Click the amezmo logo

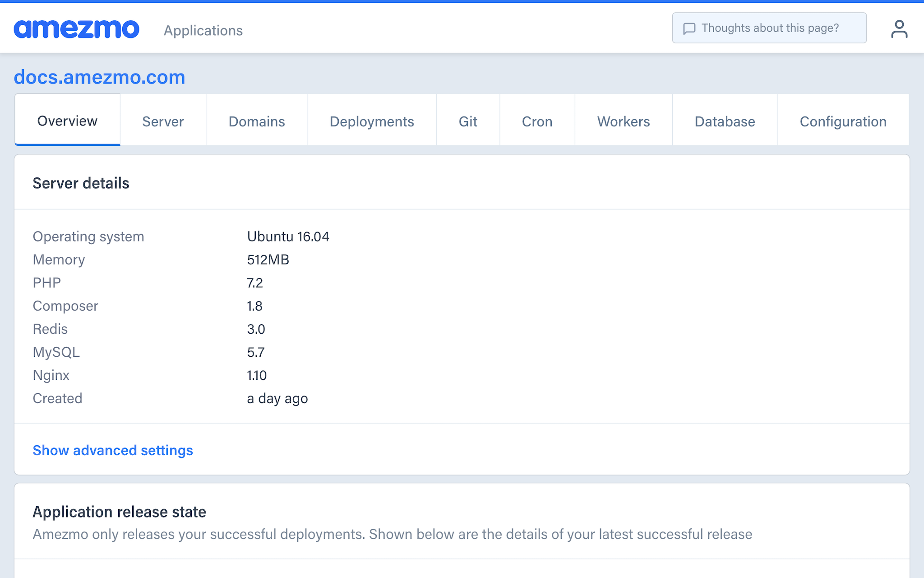tap(76, 29)
